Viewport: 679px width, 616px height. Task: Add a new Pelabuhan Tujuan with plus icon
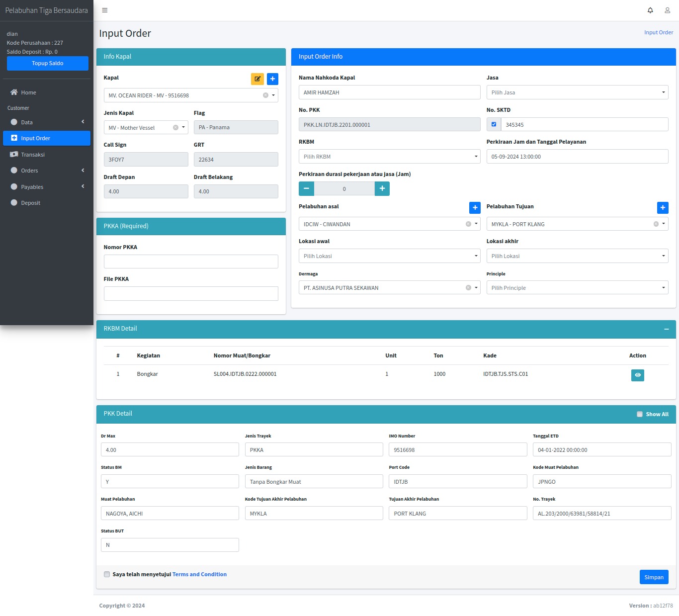coord(663,208)
